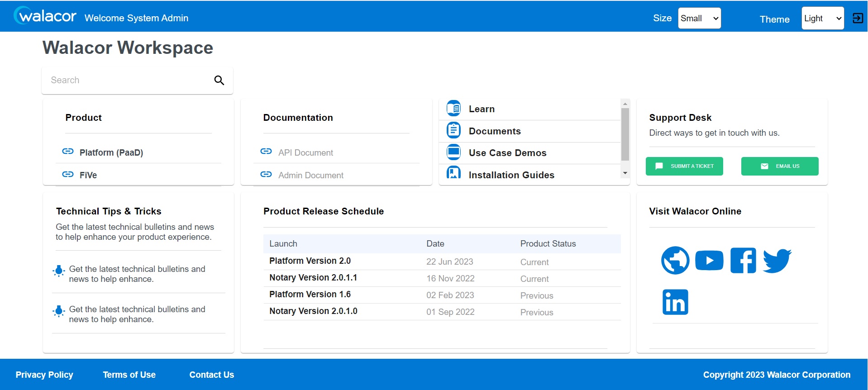Click the Date column header
The width and height of the screenshot is (868, 390).
435,243
